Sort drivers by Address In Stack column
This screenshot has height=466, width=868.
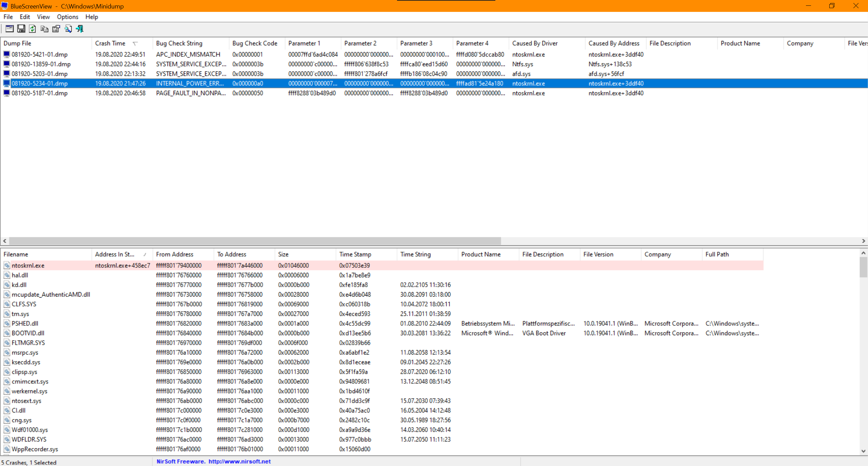(115, 254)
